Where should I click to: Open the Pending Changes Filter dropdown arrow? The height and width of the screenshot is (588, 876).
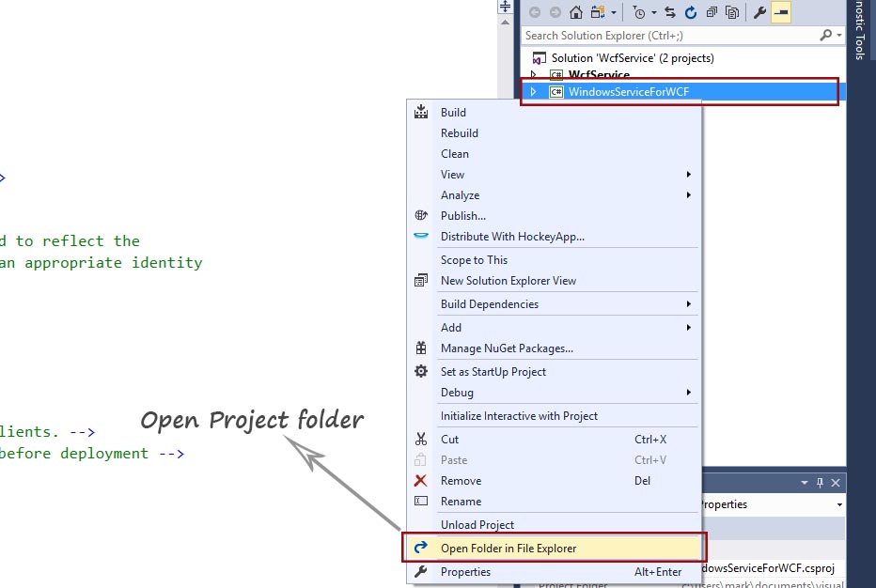tap(653, 12)
